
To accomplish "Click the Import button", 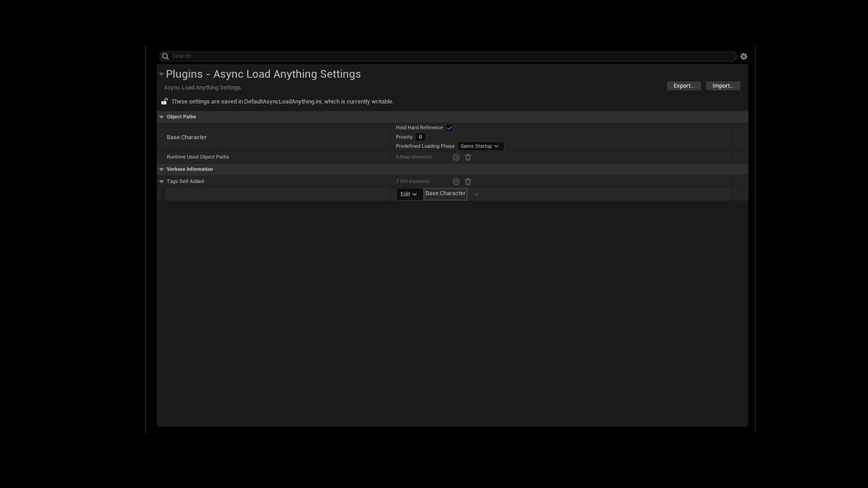I will click(x=722, y=85).
